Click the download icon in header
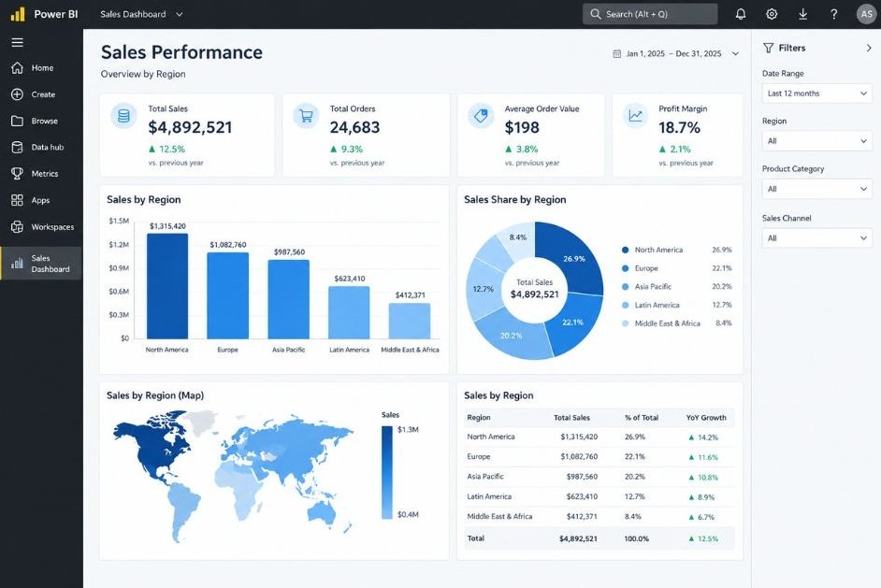This screenshot has height=588, width=881. [x=802, y=14]
